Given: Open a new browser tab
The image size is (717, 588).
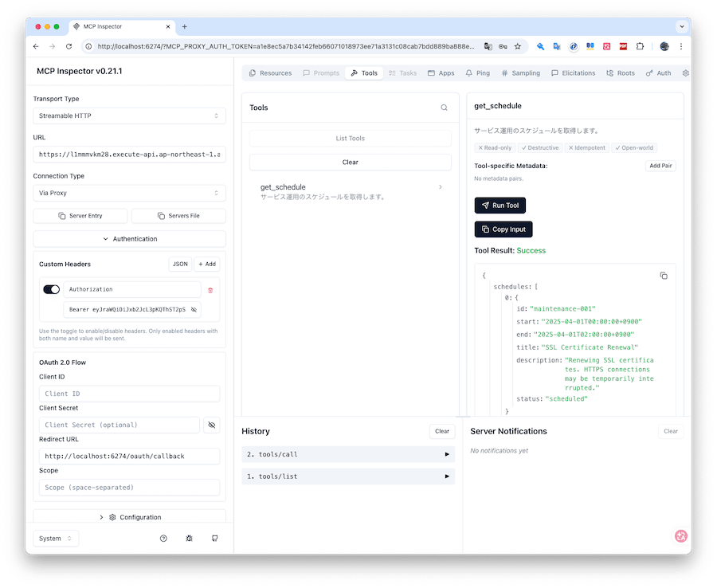Looking at the screenshot, I should point(184,26).
